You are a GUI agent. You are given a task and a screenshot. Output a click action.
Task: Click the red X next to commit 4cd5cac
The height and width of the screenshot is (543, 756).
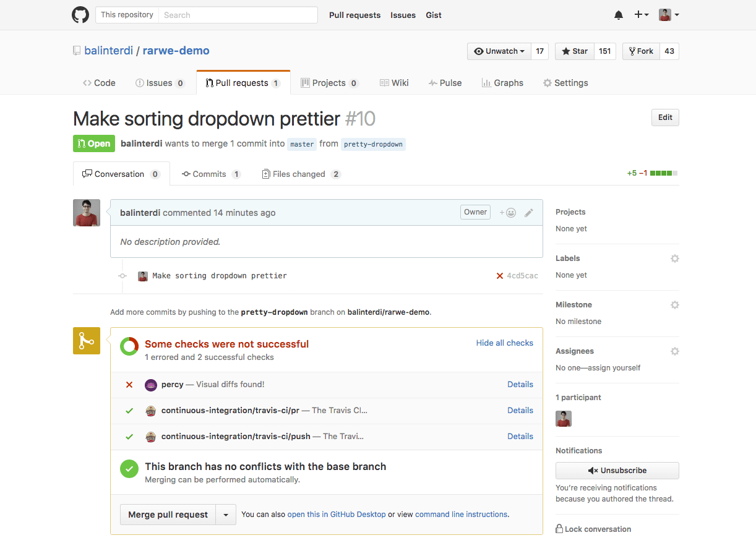tap(500, 276)
